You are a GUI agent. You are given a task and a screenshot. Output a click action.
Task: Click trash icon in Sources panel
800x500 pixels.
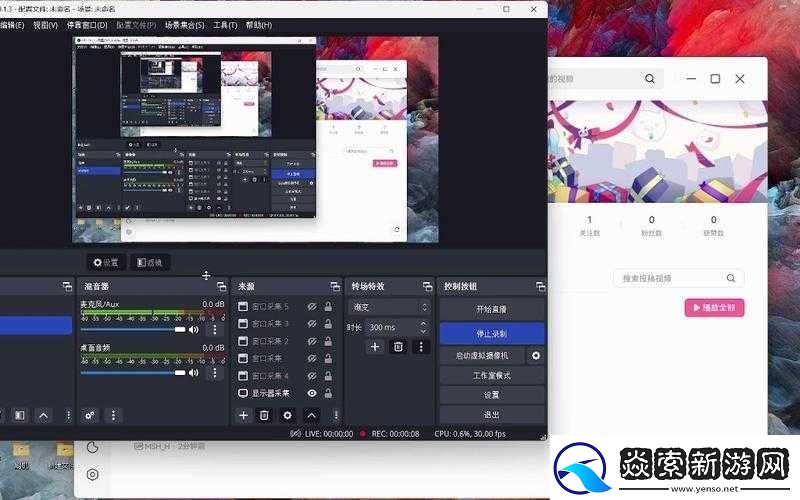point(265,415)
